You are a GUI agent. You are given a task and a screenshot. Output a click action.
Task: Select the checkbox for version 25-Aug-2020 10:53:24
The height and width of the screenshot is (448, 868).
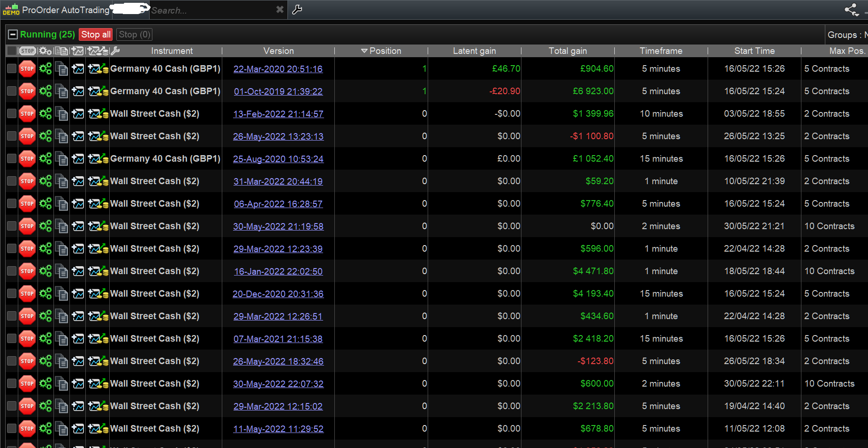(x=12, y=159)
